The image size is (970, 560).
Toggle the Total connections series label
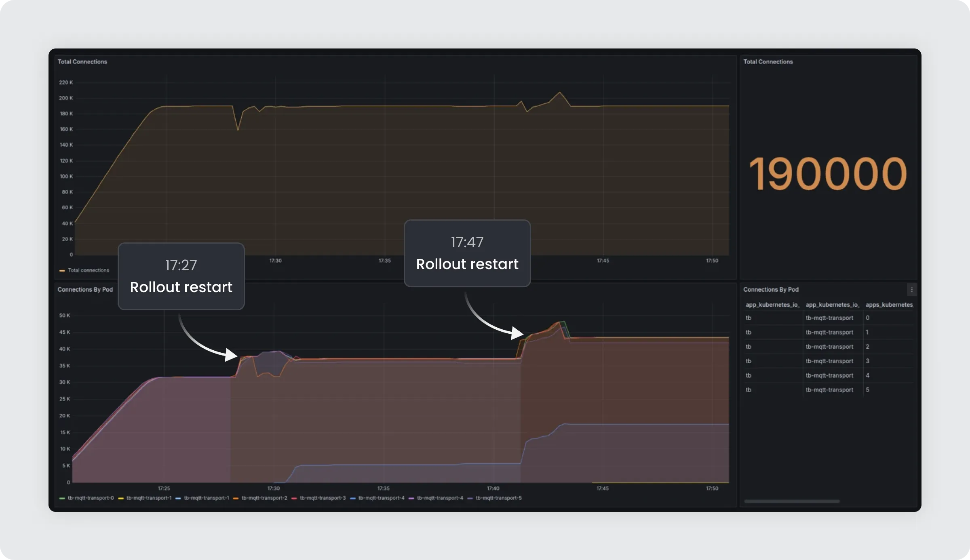(x=89, y=270)
